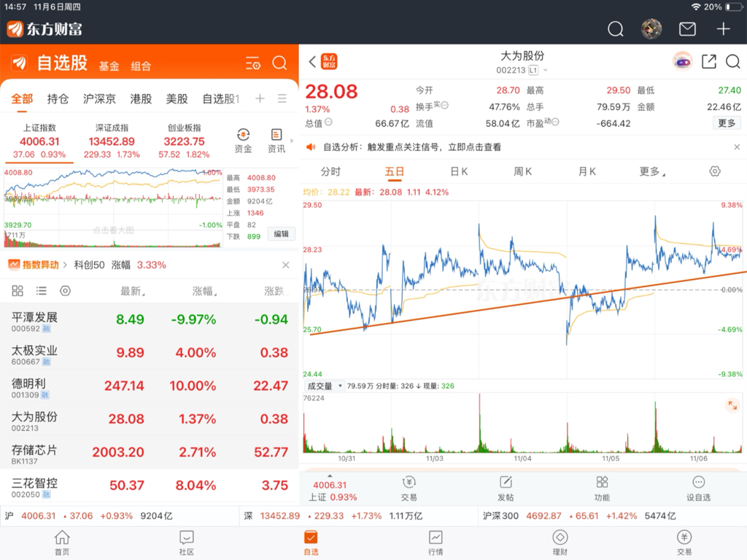747x560 pixels.
Task: Open 自选分析 signal notification link
Action: pyautogui.click(x=412, y=147)
